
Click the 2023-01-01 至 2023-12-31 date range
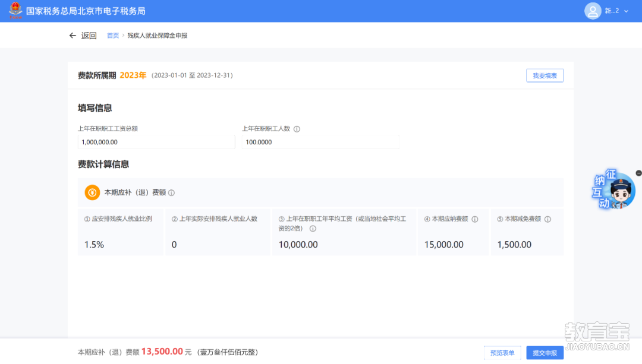coord(192,75)
